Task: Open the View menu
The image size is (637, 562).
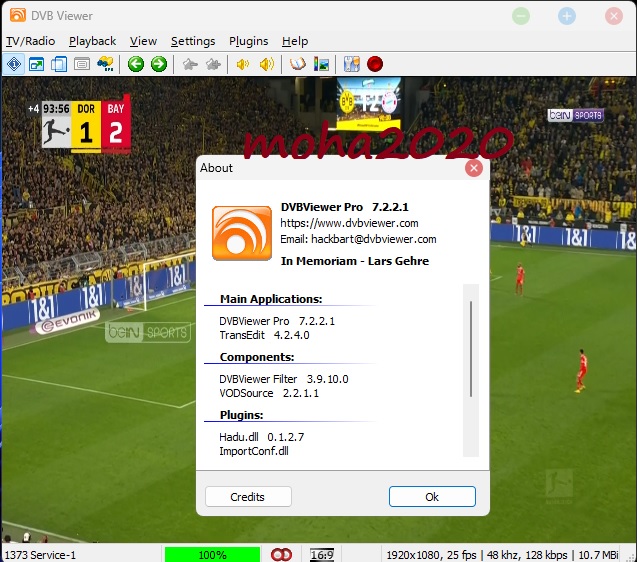Action: pos(143,41)
